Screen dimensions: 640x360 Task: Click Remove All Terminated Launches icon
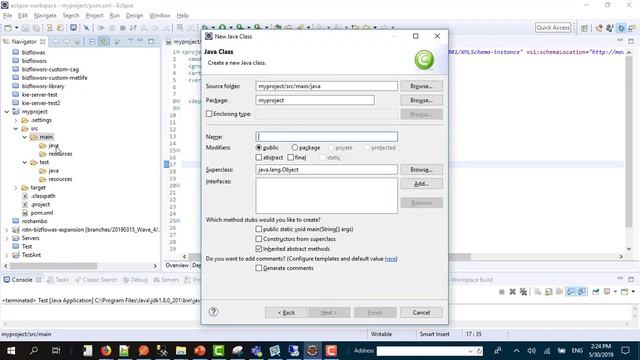(523, 291)
